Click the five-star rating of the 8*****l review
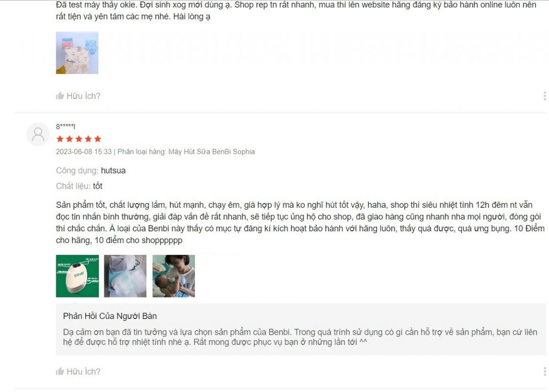This screenshot has height=392, width=549. pos(79,139)
